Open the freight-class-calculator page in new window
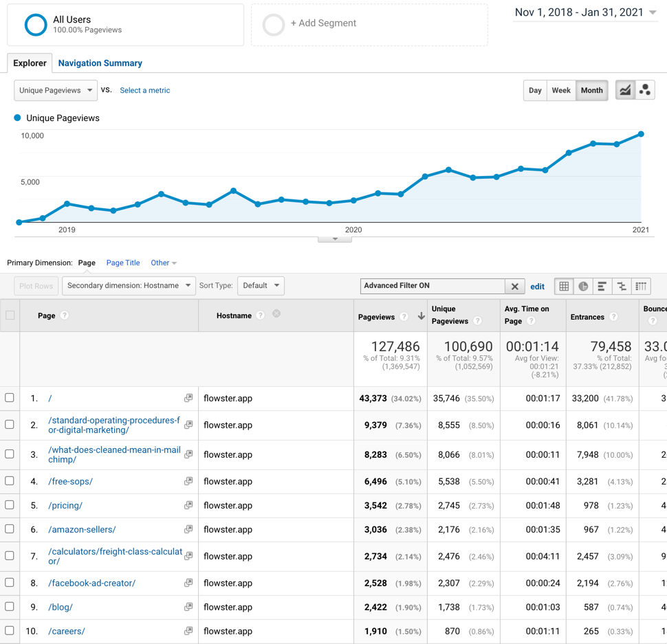The width and height of the screenshot is (667, 644). (188, 556)
